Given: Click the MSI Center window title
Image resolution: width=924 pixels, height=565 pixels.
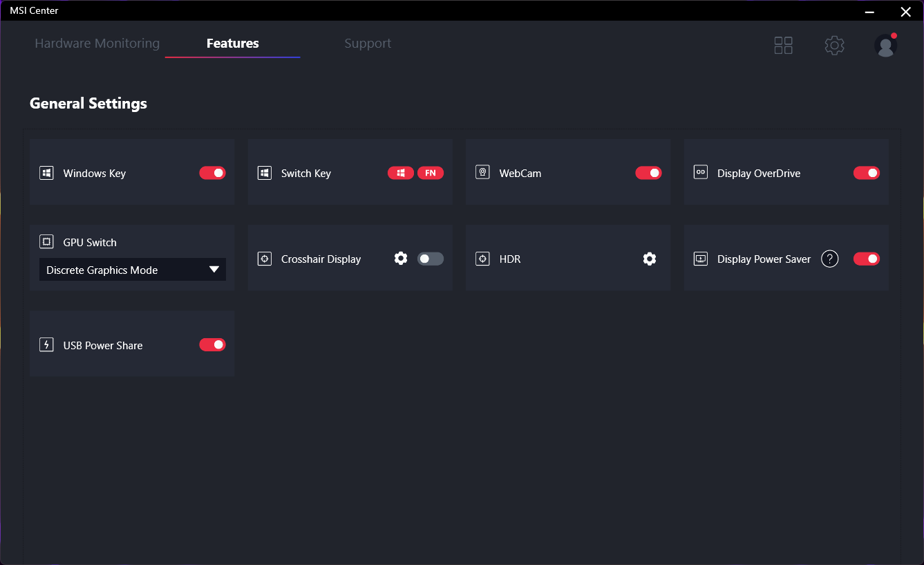Looking at the screenshot, I should click(34, 10).
